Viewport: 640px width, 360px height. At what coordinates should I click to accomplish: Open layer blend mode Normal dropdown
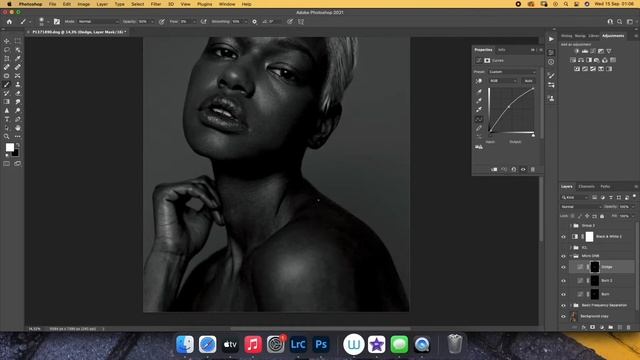coord(581,207)
